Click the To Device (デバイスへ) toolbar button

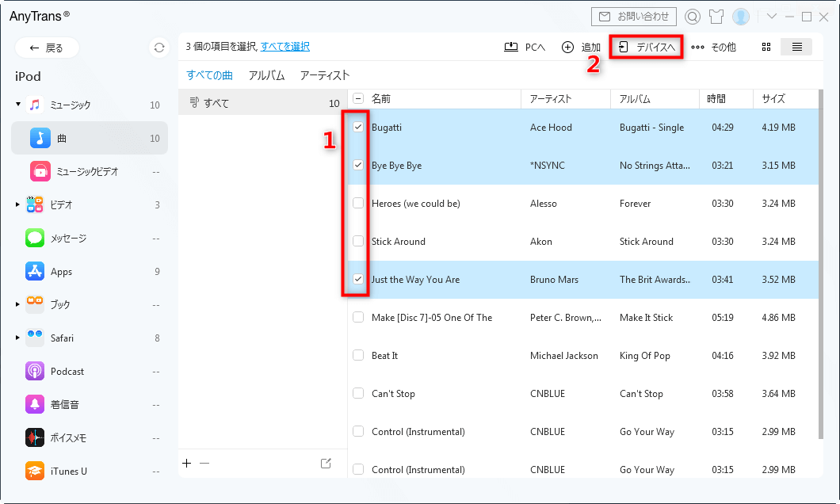[646, 47]
